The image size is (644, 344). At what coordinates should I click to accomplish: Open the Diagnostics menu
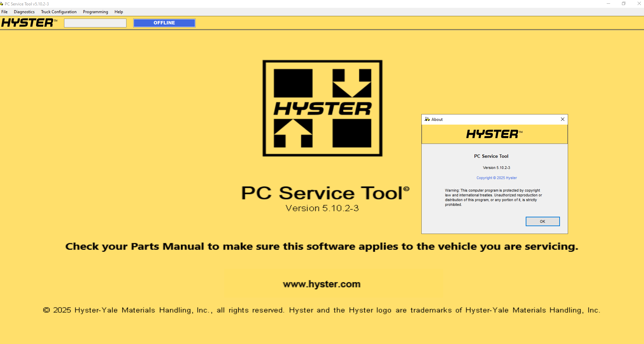[x=24, y=12]
